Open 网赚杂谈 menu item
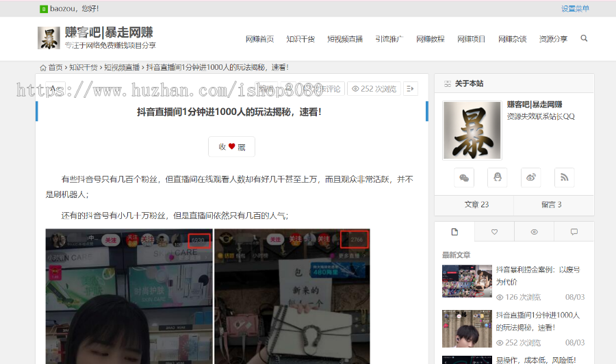The height and width of the screenshot is (364, 616). click(x=512, y=39)
